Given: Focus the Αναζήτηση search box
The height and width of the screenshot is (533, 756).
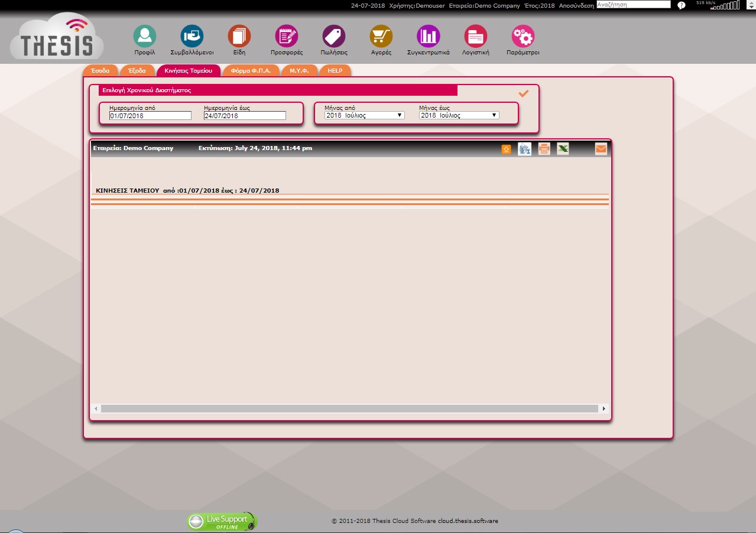Looking at the screenshot, I should (x=633, y=5).
